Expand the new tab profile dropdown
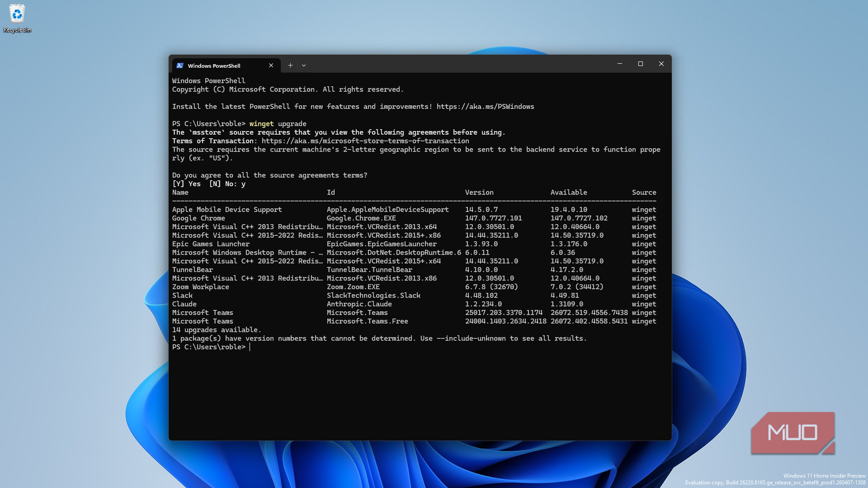The width and height of the screenshot is (868, 488). pos(304,66)
